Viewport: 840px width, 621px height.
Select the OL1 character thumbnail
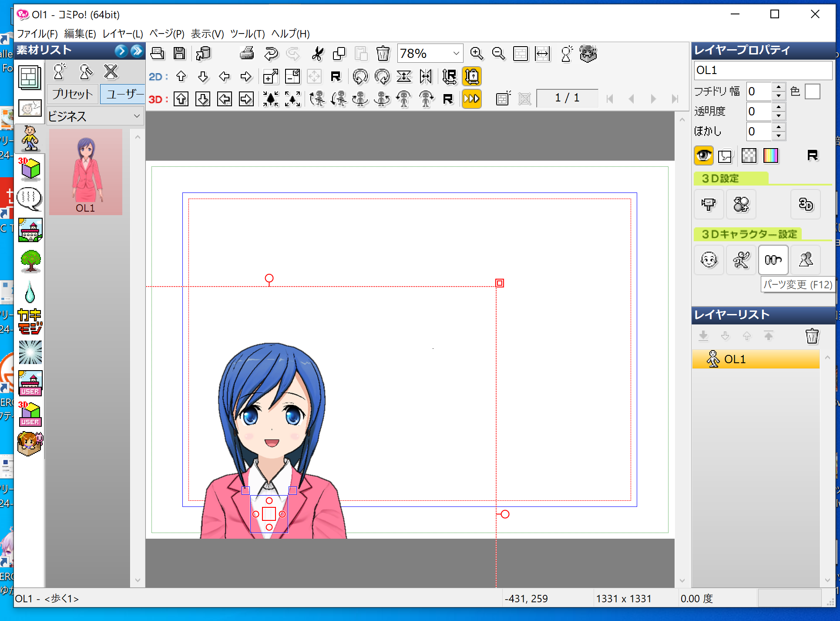(x=86, y=172)
